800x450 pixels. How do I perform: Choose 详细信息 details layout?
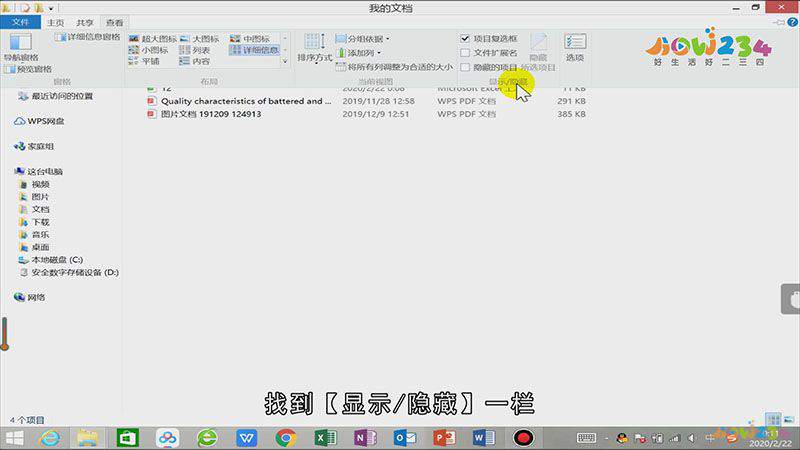click(254, 50)
